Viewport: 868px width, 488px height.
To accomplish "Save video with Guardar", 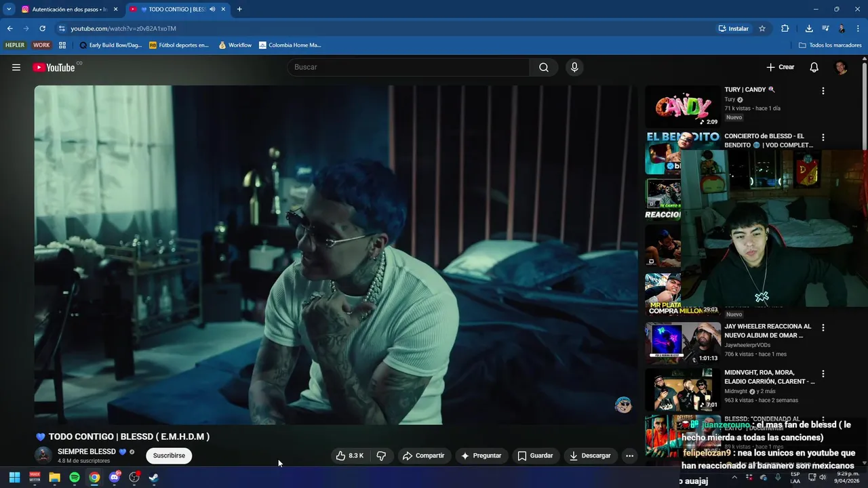I will point(535,455).
